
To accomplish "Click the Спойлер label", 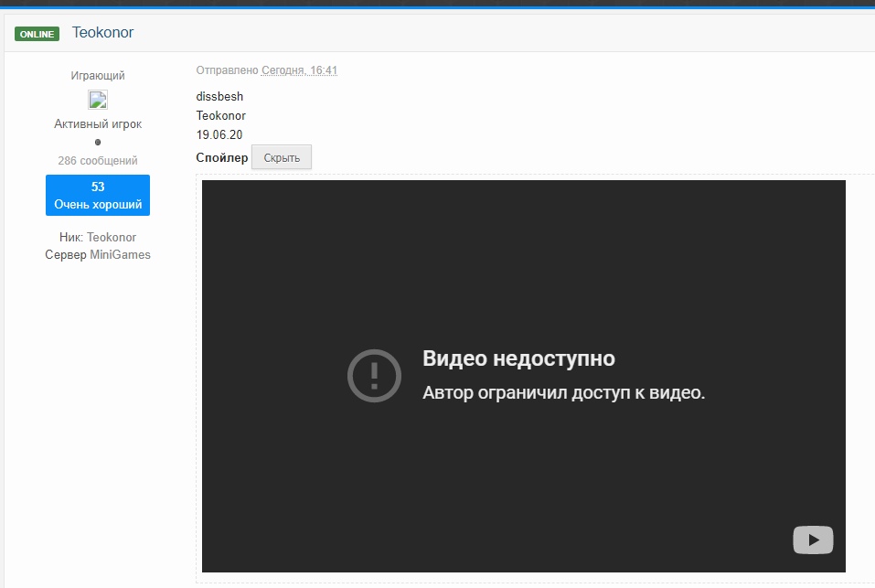I will coord(221,157).
